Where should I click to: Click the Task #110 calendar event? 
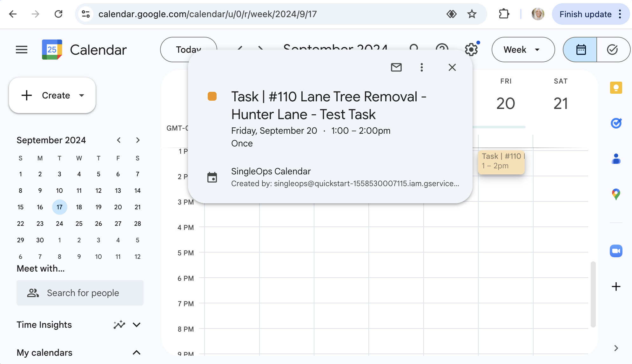[501, 162]
